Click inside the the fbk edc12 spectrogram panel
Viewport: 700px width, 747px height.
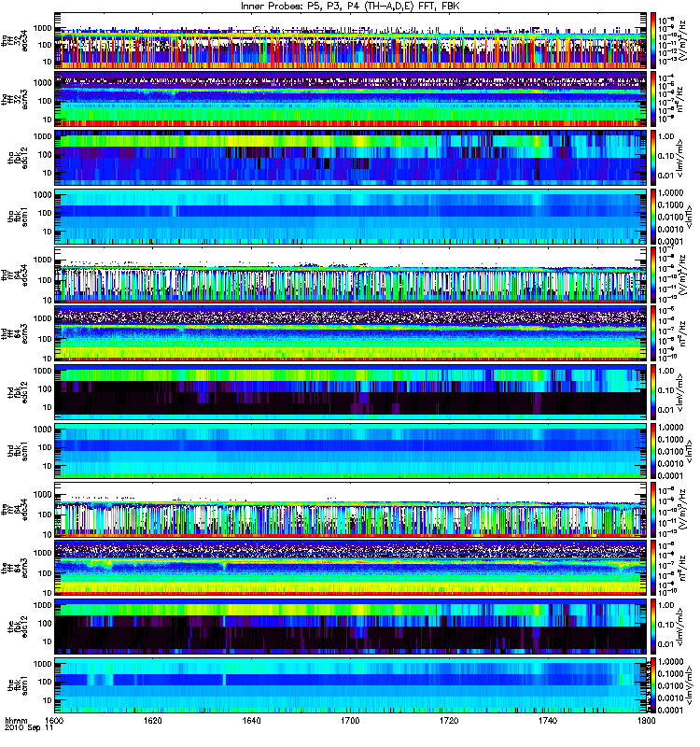[350, 627]
